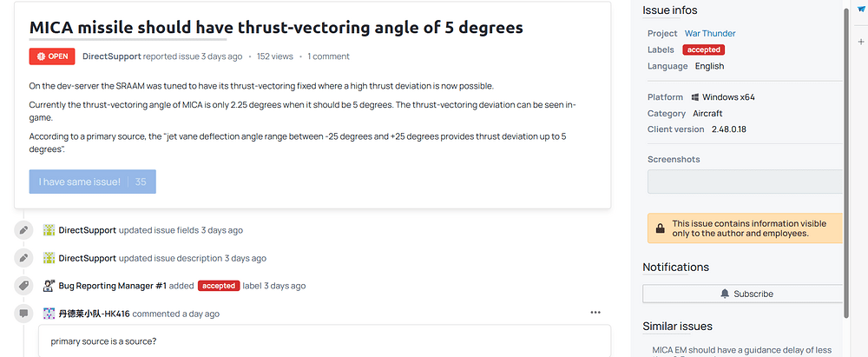Open DirectSupport reporter profile

coord(111,56)
